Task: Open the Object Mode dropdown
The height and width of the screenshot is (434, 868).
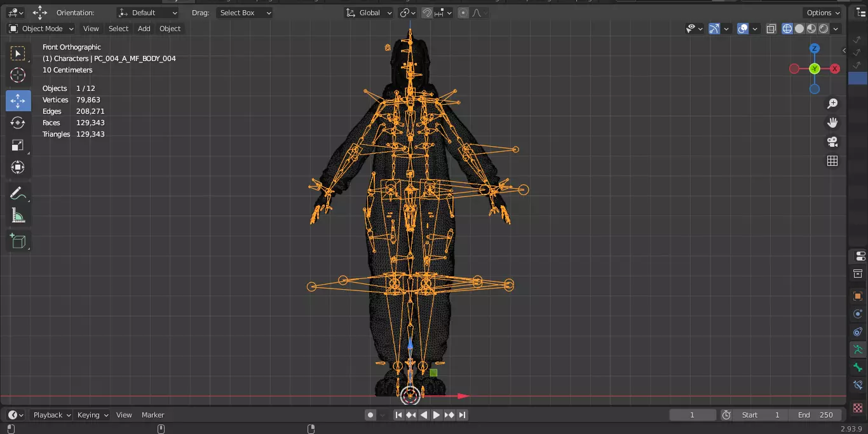Action: tap(41, 29)
